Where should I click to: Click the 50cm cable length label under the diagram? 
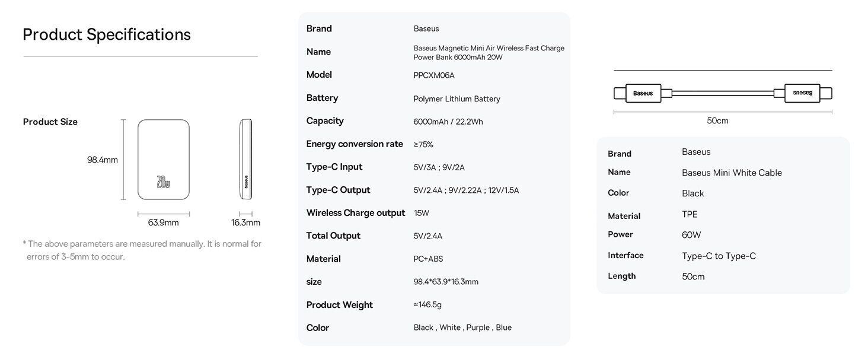tap(717, 120)
